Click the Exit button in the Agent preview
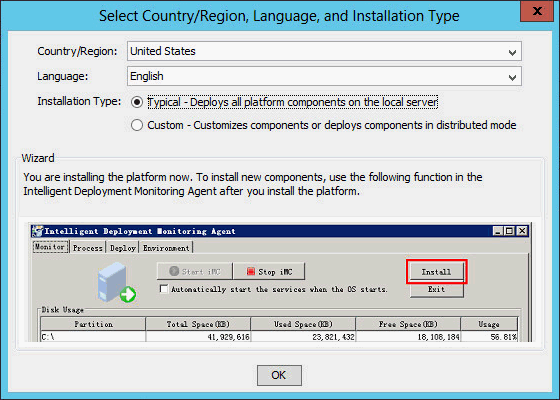The width and height of the screenshot is (560, 400). coord(436,290)
